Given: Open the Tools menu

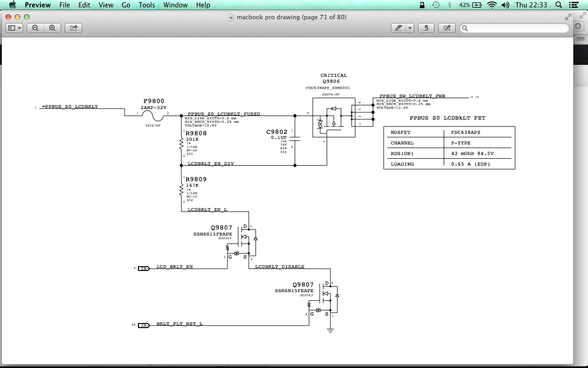Looking at the screenshot, I should point(147,5).
